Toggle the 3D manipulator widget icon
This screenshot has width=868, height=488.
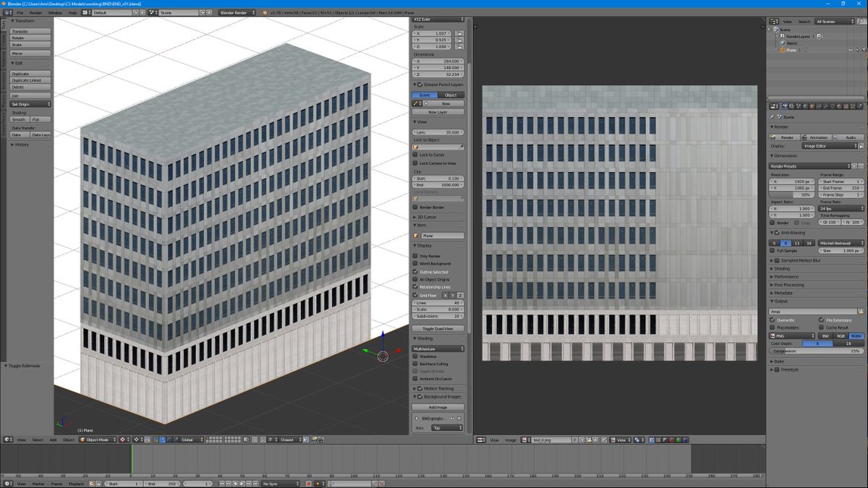click(154, 440)
